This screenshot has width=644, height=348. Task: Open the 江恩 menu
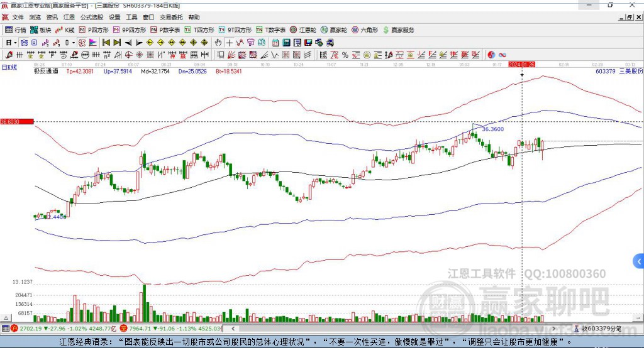(69, 17)
